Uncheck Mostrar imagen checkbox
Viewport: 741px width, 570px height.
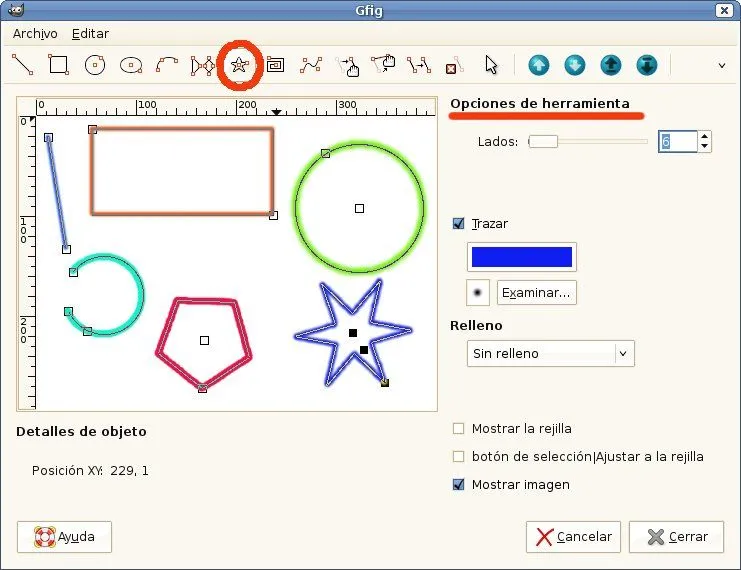pyautogui.click(x=458, y=484)
